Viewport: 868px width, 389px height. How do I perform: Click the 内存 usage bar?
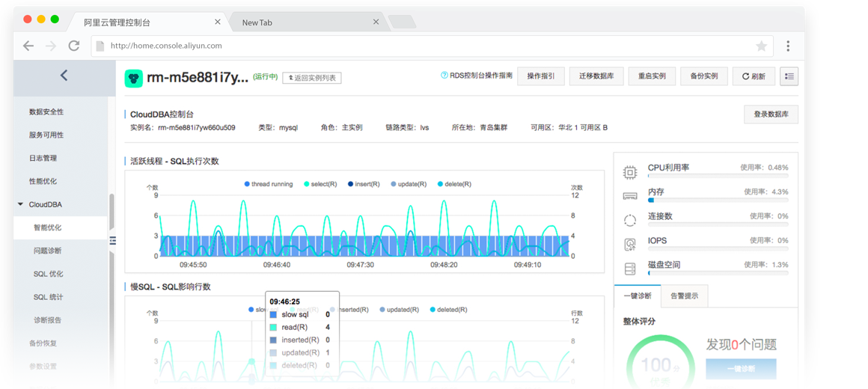[x=718, y=200]
